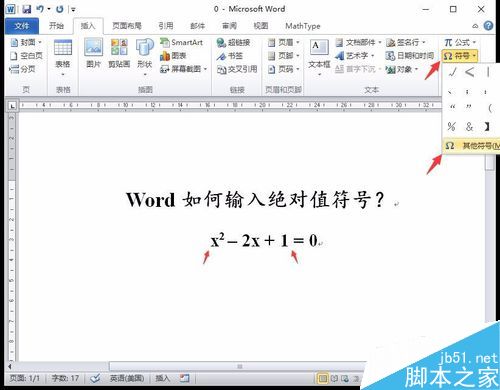This screenshot has height=390, width=500.
Task: Open the 页眉 header dropdown
Action: (x=283, y=42)
